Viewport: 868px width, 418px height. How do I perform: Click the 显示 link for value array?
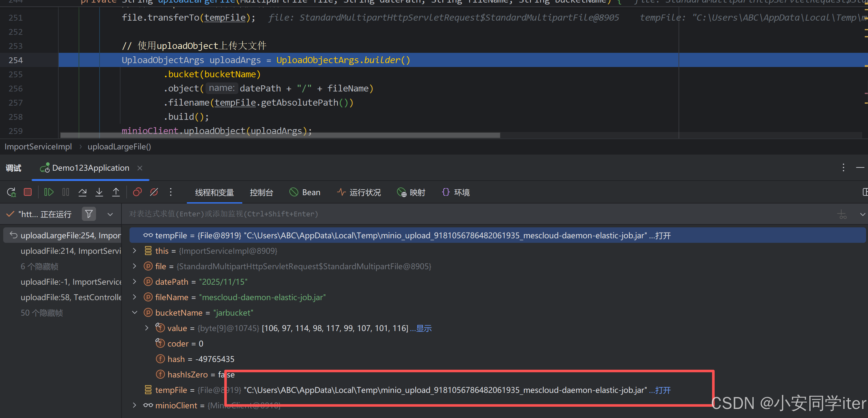click(424, 328)
